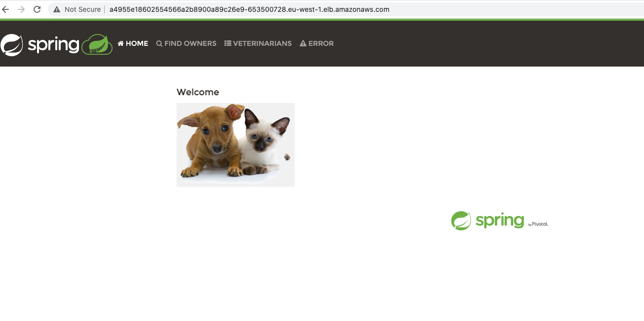Reload the page with the refresh icon
Image resolution: width=644 pixels, height=321 pixels.
(37, 9)
